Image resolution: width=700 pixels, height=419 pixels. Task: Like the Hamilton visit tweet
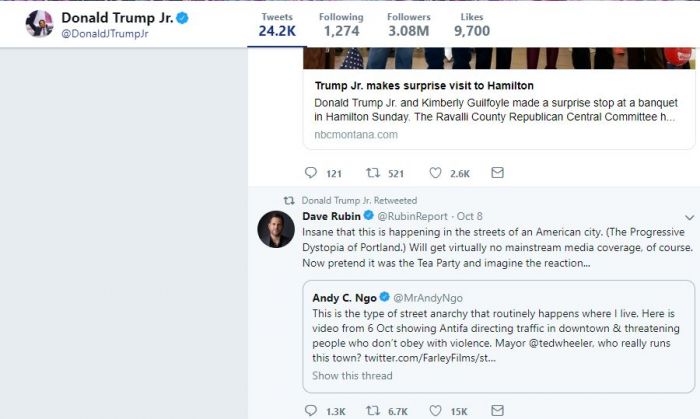pyautogui.click(x=436, y=173)
